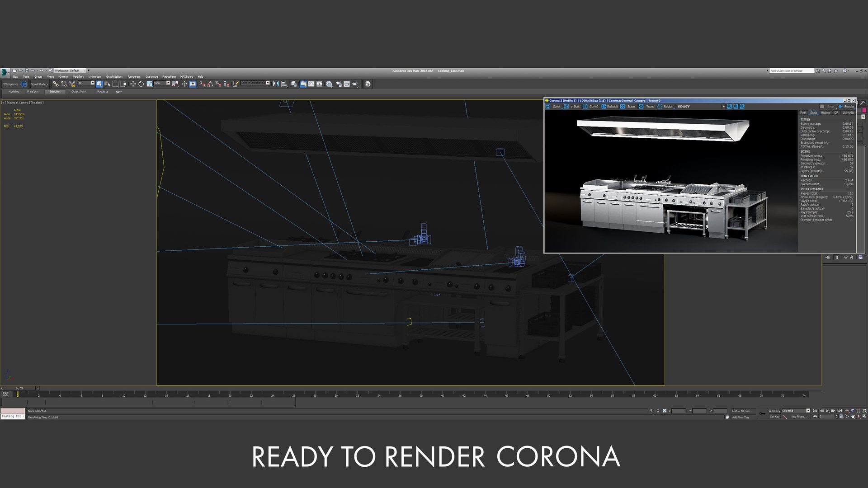Click the Render button in Corona VFB
This screenshot has height=488, width=868.
847,107
